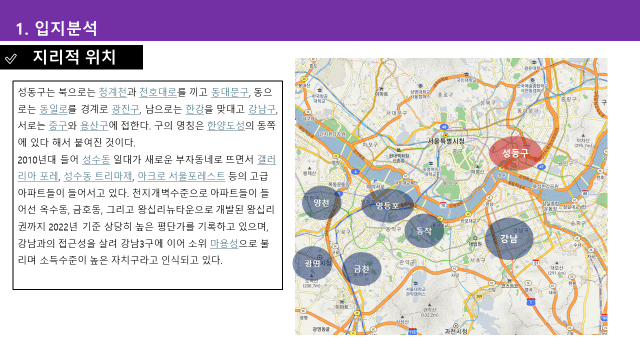Follow the 동대문구 link
The image size is (640, 360).
click(x=229, y=92)
